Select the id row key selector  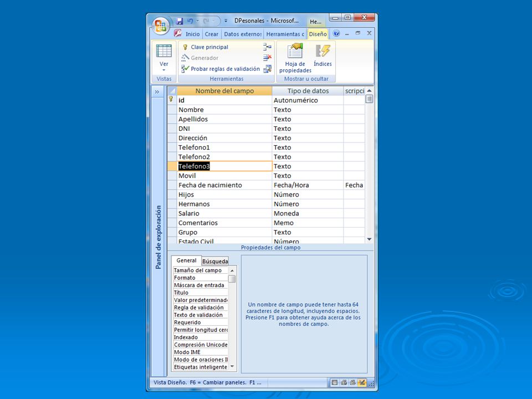(x=172, y=100)
